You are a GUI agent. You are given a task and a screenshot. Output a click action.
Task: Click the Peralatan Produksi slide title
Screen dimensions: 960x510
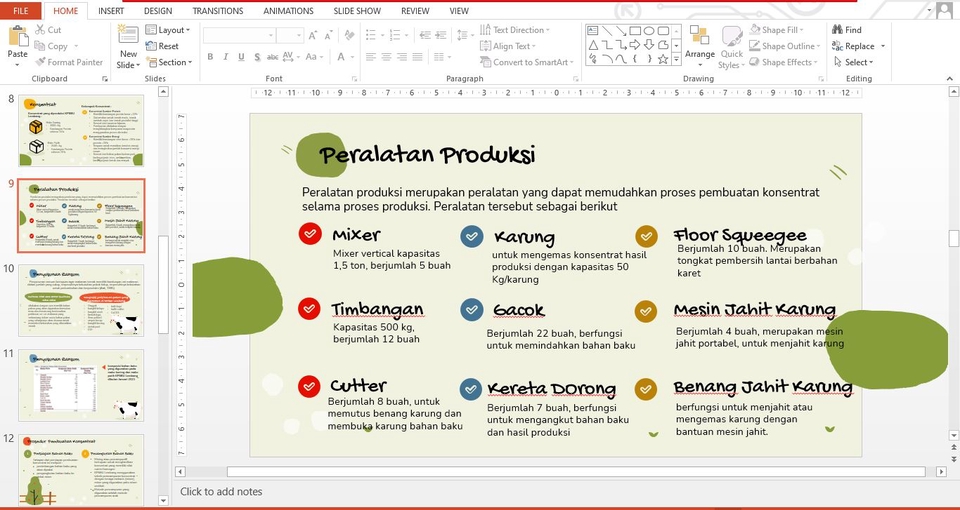click(427, 155)
